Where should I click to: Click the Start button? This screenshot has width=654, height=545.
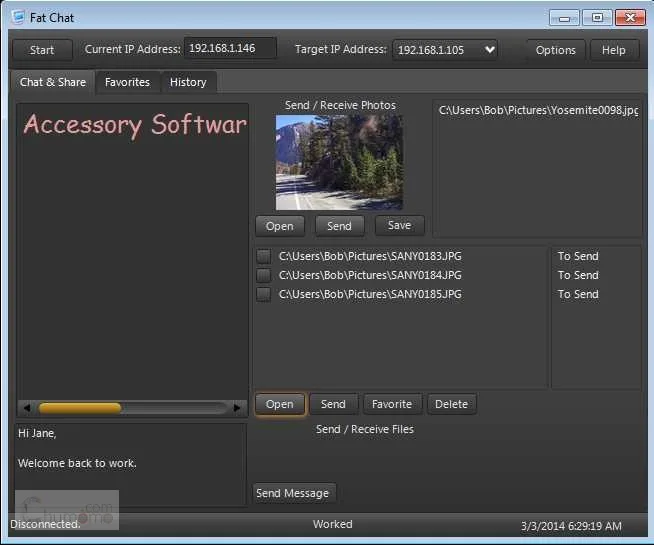[x=42, y=50]
